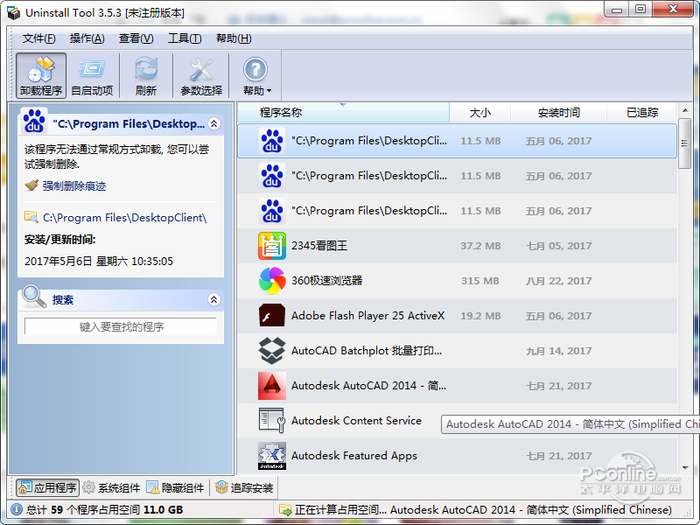This screenshot has width=700, height=525.
Task: Click the broom icon beside 强制删除痕迹
Action: pos(31,185)
